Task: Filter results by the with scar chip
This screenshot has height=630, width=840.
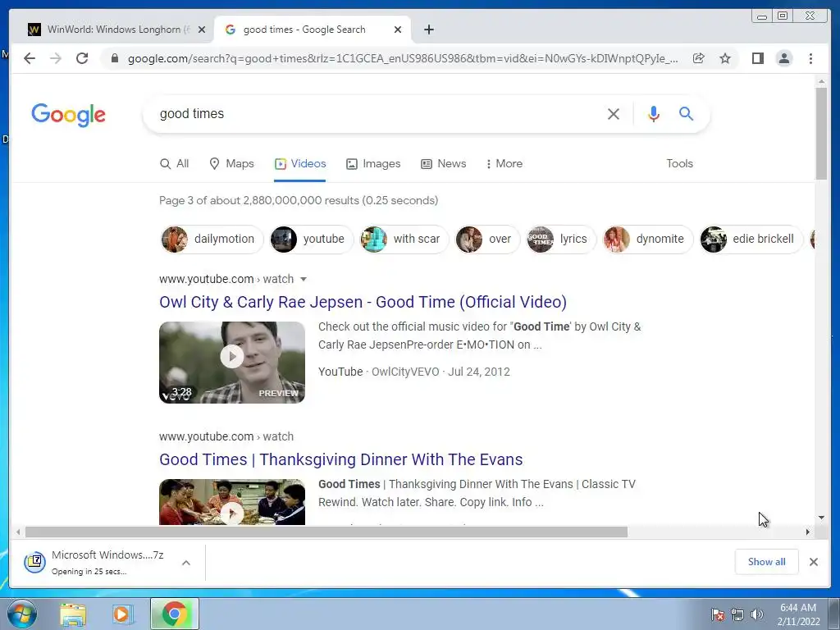Action: point(404,239)
